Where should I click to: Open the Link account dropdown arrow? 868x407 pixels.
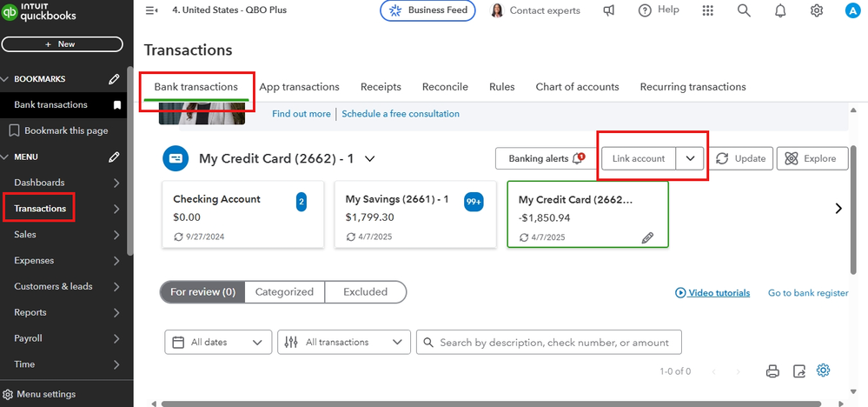(x=690, y=158)
